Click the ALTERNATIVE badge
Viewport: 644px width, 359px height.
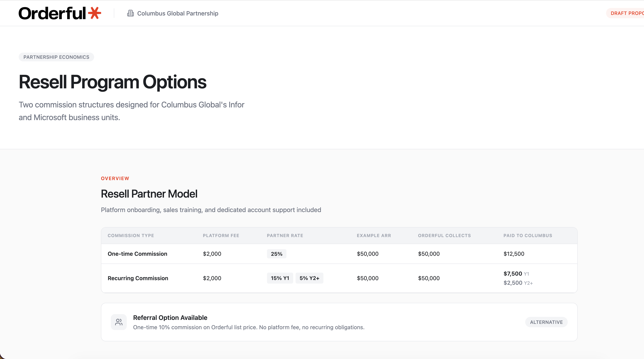coord(546,322)
